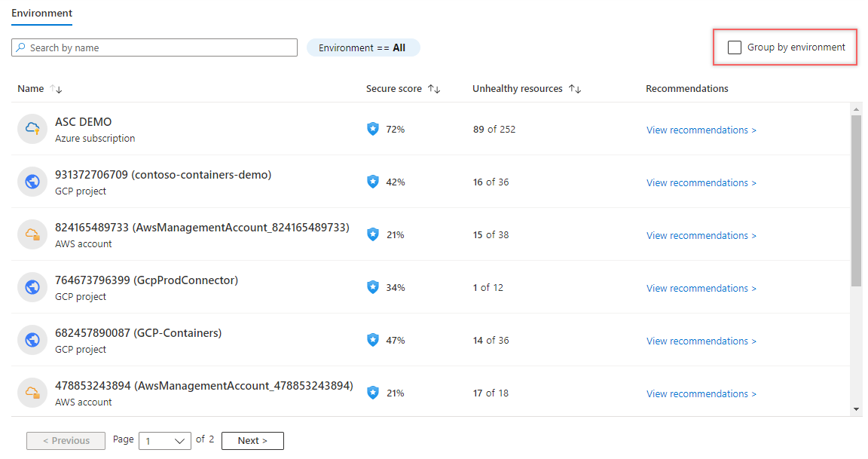The image size is (868, 459).
Task: Click the secure score shield next to 72%
Action: [x=373, y=129]
